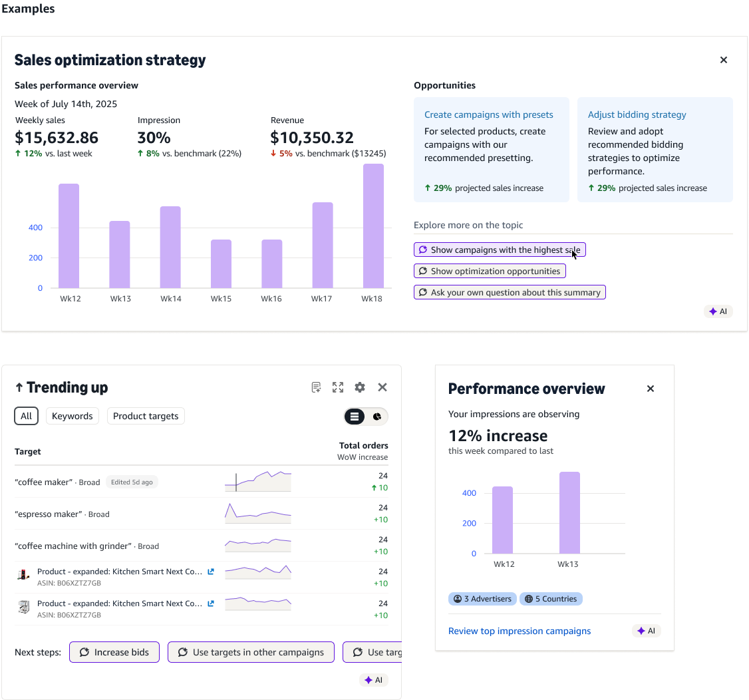This screenshot has width=749, height=700.
Task: Switch to pie chart view toggle
Action: click(x=377, y=417)
